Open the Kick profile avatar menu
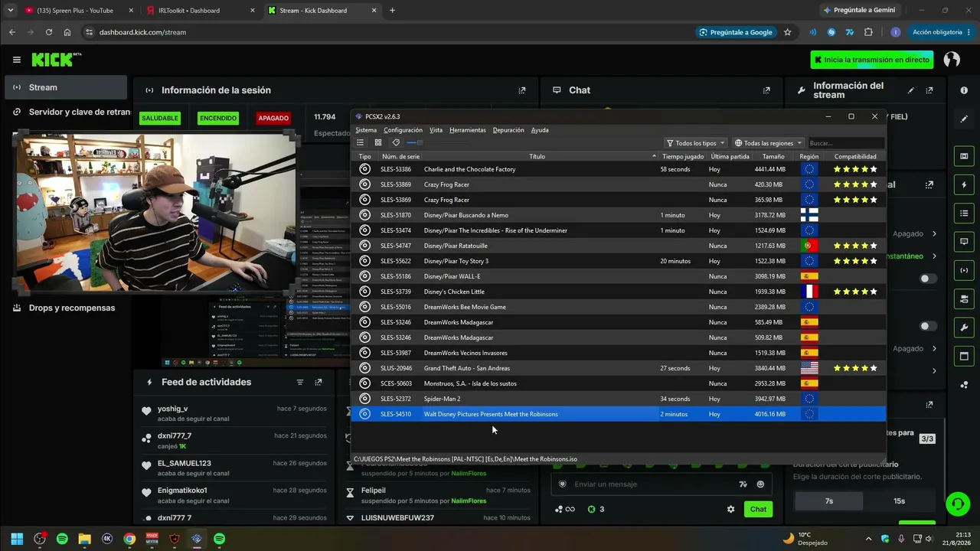Image resolution: width=980 pixels, height=551 pixels. pos(952,60)
